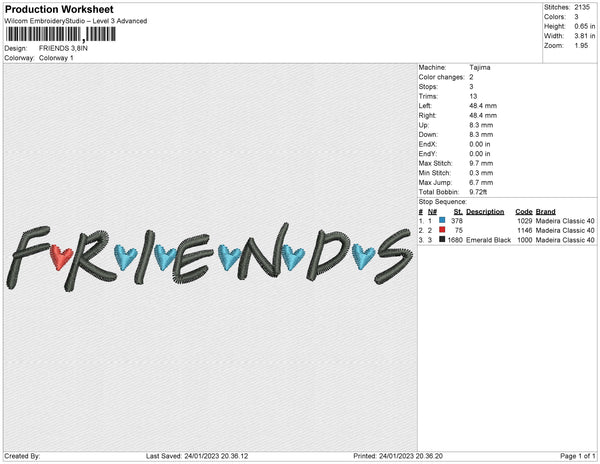Click the Machine value Tajima

[x=479, y=67]
